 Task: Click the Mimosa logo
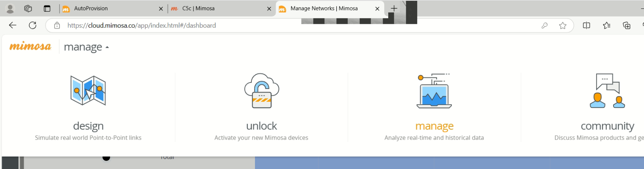click(31, 46)
